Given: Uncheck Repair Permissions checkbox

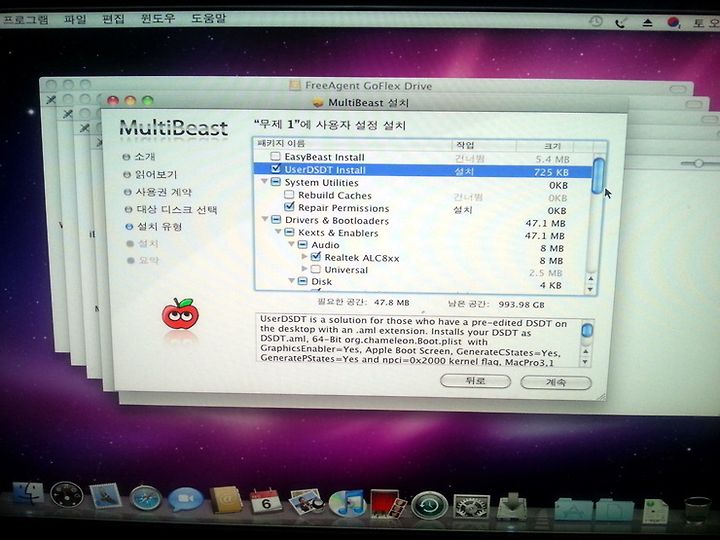Looking at the screenshot, I should (x=289, y=207).
